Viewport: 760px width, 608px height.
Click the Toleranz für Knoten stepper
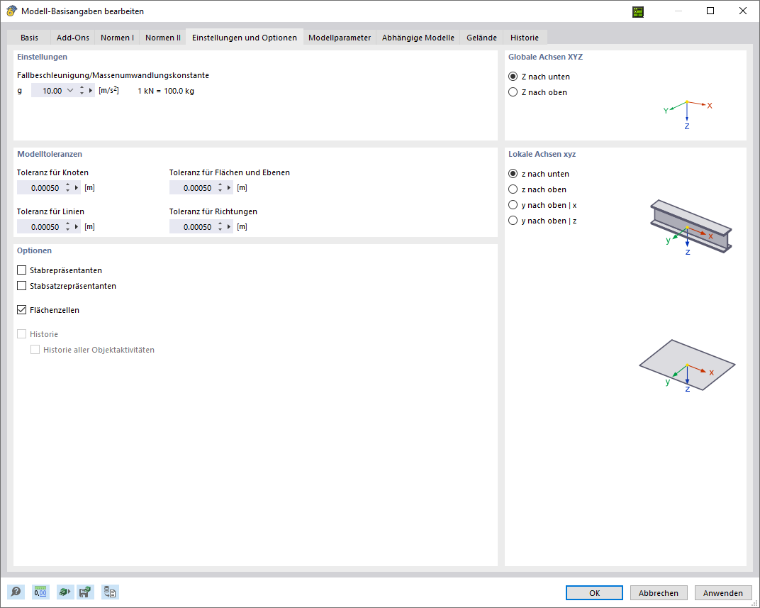[68, 188]
